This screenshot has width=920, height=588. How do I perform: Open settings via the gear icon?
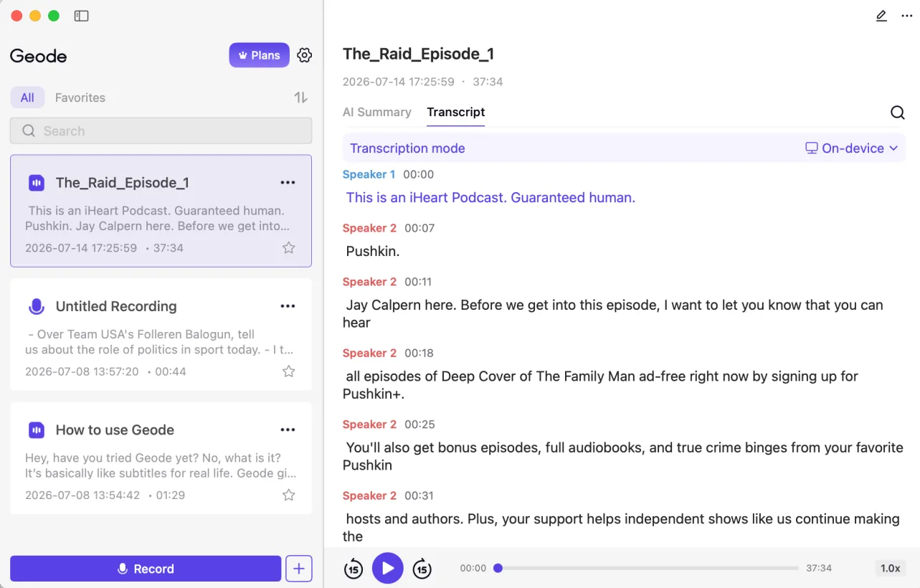[x=305, y=55]
